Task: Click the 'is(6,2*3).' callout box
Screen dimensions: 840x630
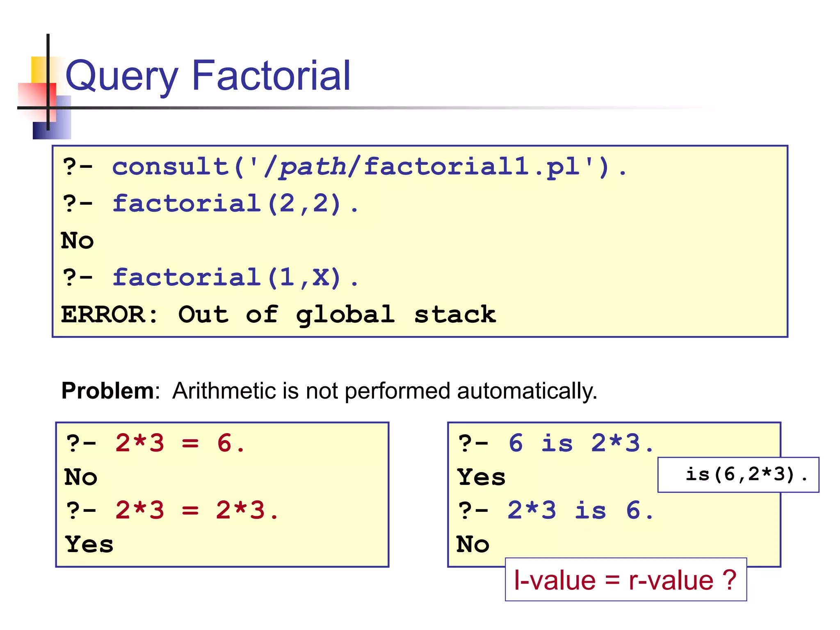Action: (x=738, y=475)
